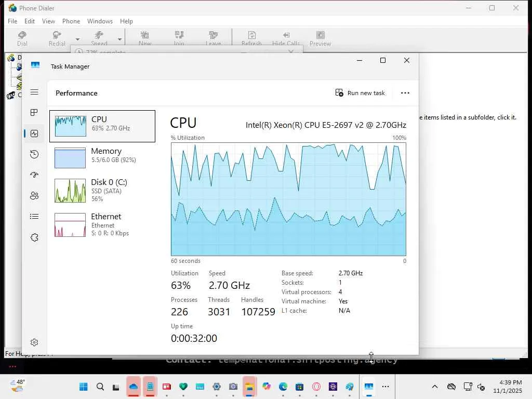The height and width of the screenshot is (399, 532).
Task: Open the clock showing 4:39 PM
Action: point(508,387)
